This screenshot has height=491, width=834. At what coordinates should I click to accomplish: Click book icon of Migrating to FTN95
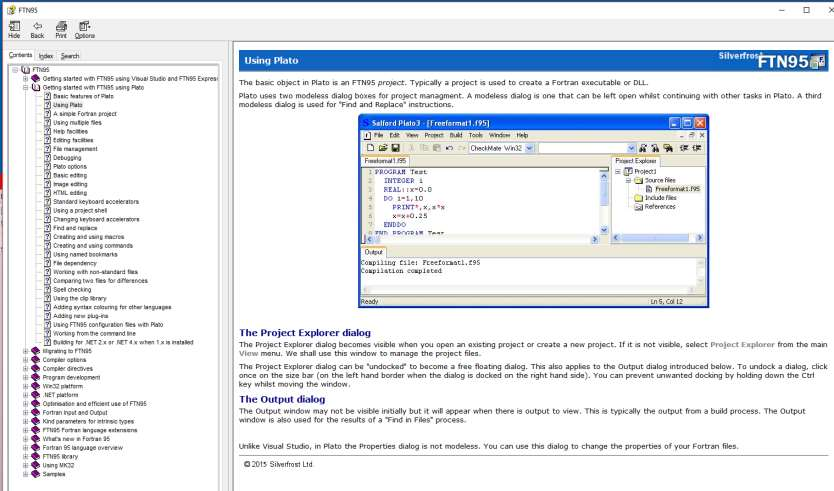36,351
